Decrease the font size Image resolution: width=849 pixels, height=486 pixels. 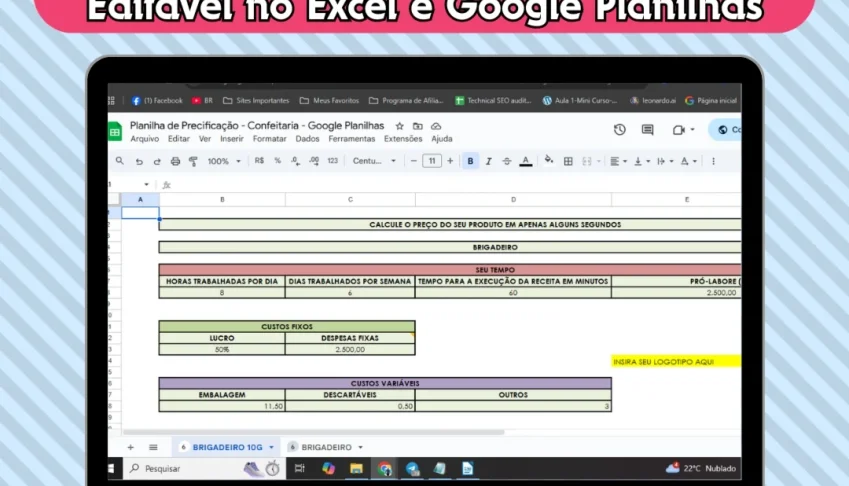point(414,161)
